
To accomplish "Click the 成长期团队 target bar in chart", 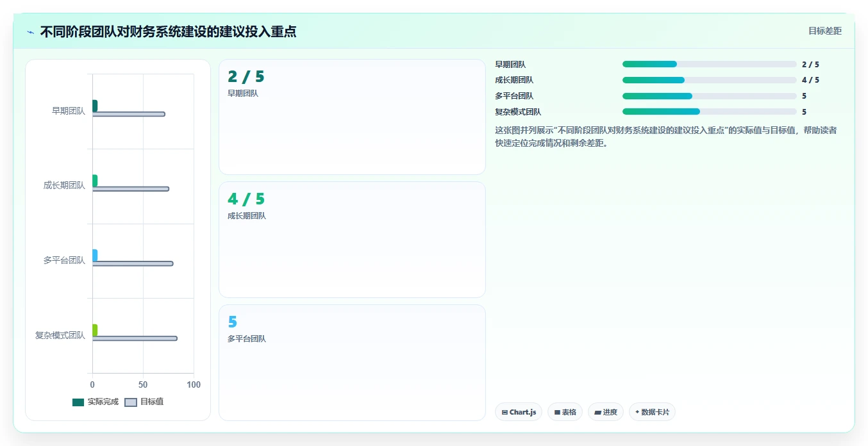I will pos(131,188).
